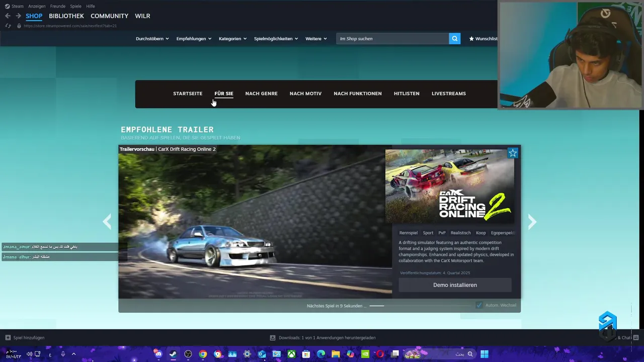644x362 pixels.
Task: Expand the Spielmöglichkeiten dropdown
Action: tap(276, 39)
